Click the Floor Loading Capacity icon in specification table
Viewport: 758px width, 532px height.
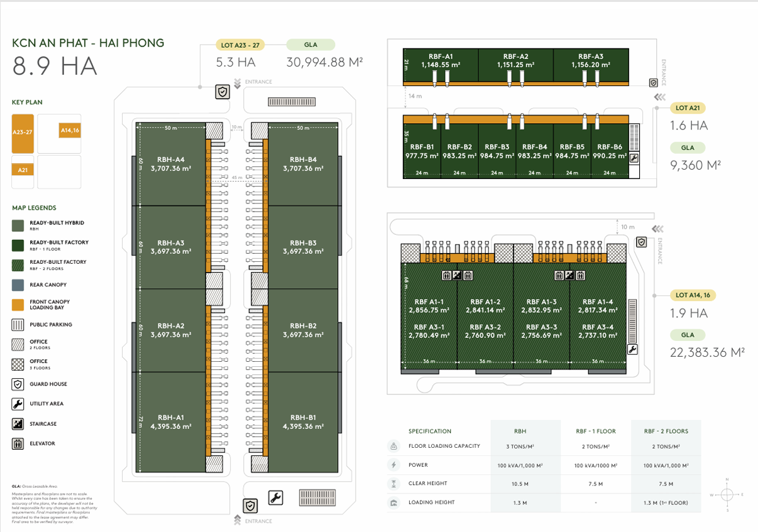tap(393, 446)
